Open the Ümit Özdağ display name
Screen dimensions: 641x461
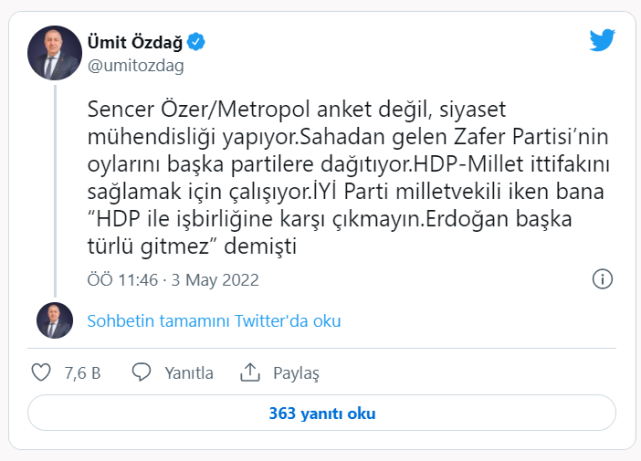tap(135, 42)
